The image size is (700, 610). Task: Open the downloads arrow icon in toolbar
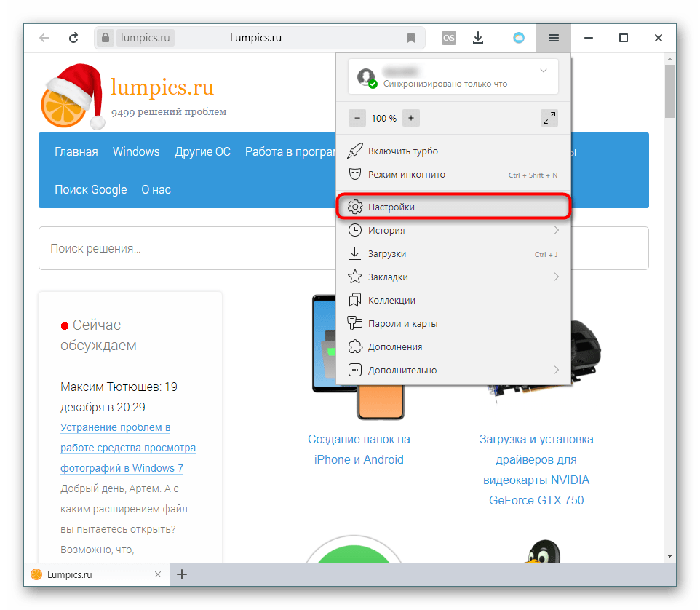pyautogui.click(x=478, y=38)
